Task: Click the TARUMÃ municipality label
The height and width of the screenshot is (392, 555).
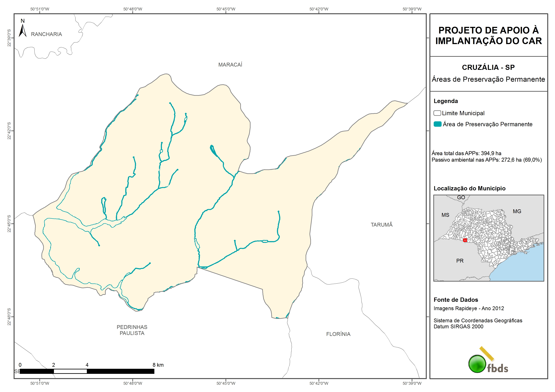Action: [x=381, y=225]
